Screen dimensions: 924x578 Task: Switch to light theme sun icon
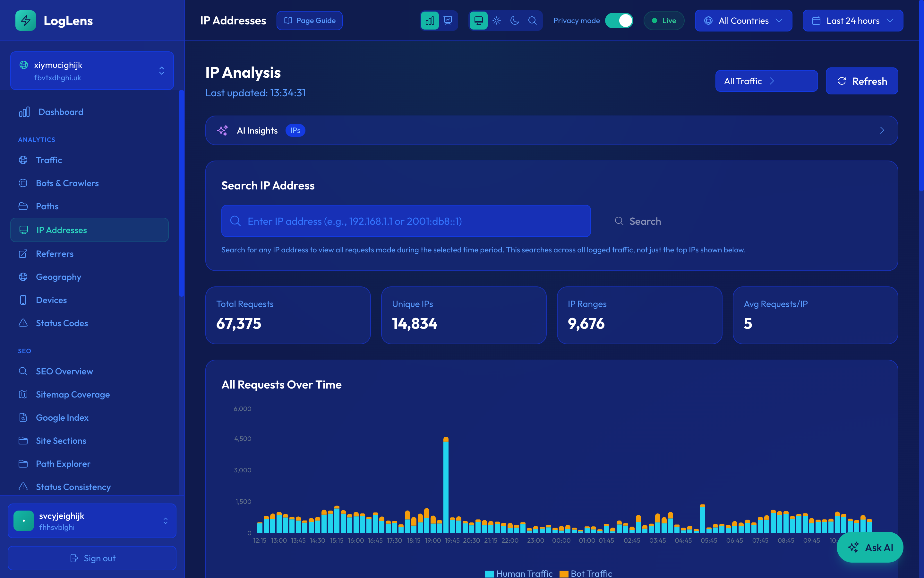click(496, 21)
